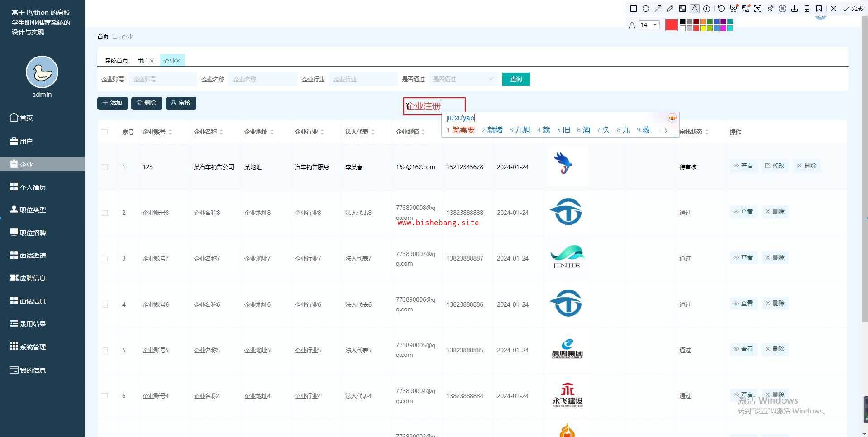Save screenshot with download icon

click(794, 9)
